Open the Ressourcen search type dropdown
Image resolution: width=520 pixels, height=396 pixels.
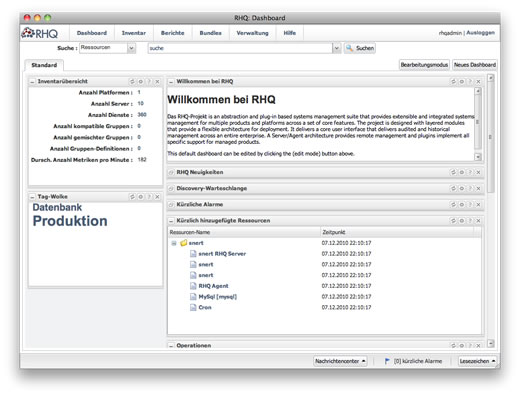pos(131,48)
